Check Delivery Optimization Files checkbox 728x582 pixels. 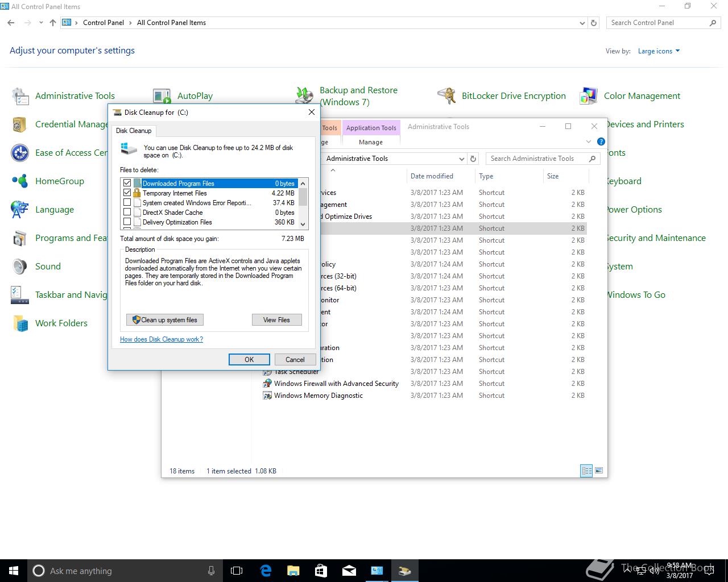tap(127, 222)
